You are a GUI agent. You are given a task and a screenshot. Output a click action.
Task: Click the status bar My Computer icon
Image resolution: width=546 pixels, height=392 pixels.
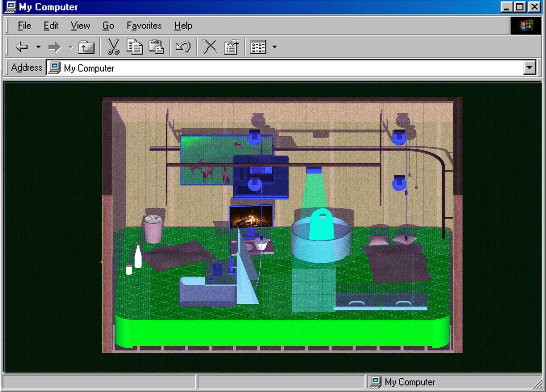[375, 382]
